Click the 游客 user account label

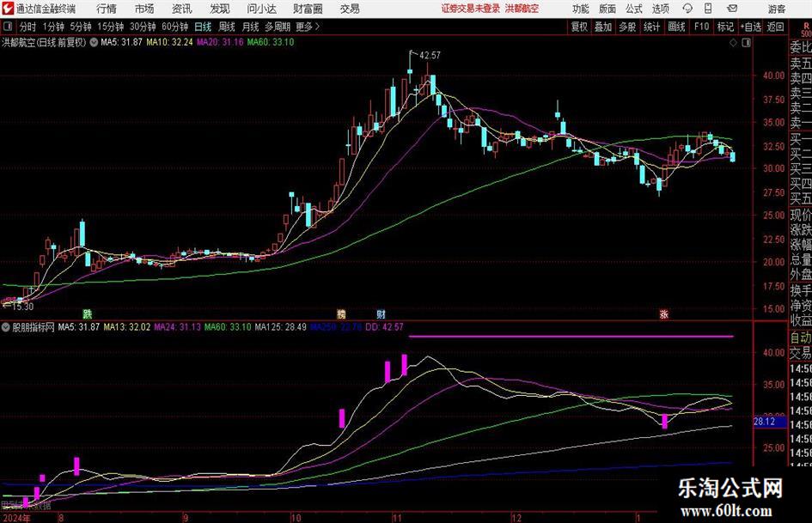coord(777,9)
